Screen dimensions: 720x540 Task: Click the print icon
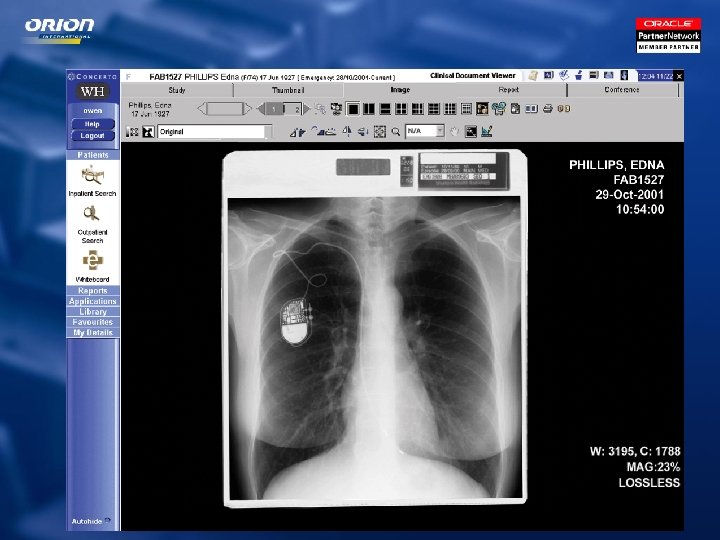pos(547,109)
